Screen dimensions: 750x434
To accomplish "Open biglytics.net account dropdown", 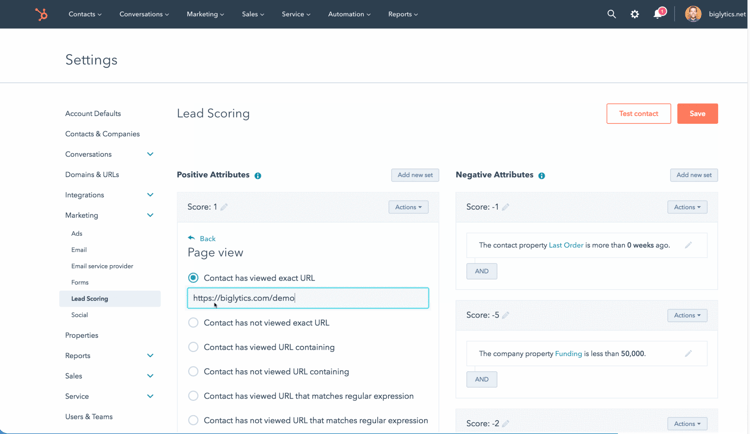I will 727,14.
